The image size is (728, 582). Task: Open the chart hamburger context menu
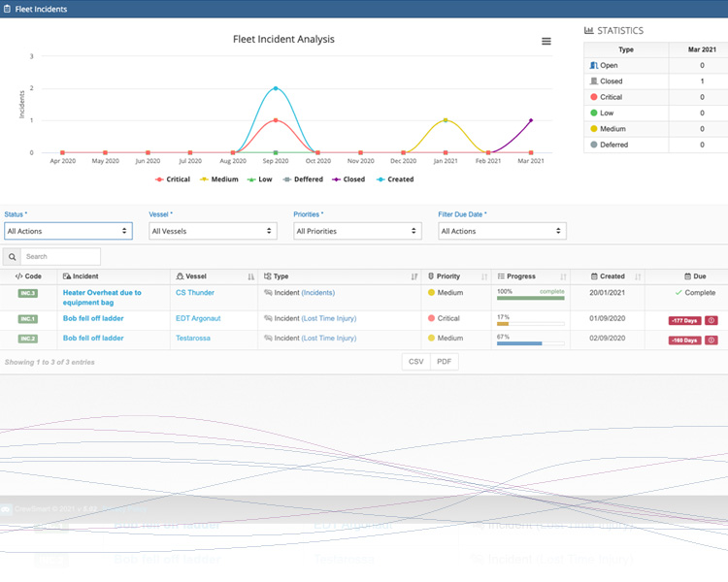546,42
